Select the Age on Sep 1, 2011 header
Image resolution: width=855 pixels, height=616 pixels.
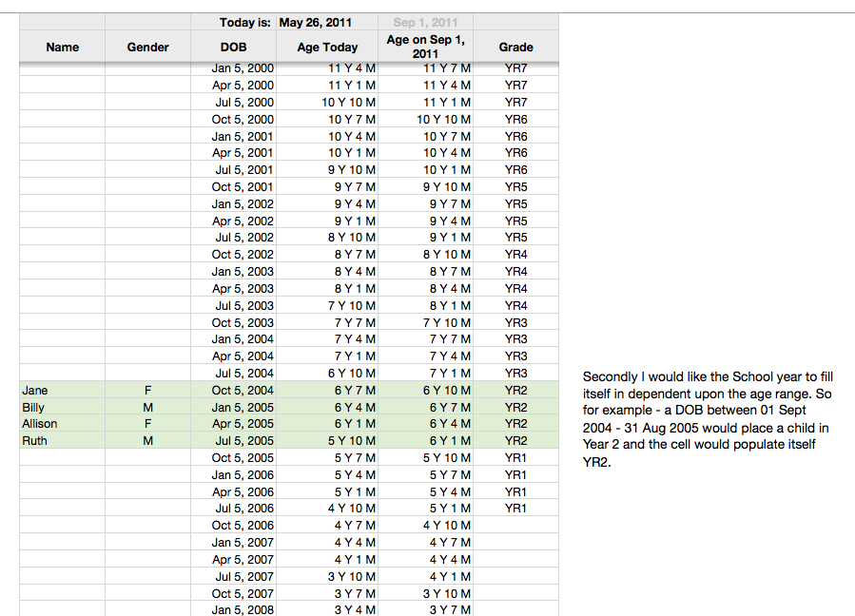(x=425, y=47)
